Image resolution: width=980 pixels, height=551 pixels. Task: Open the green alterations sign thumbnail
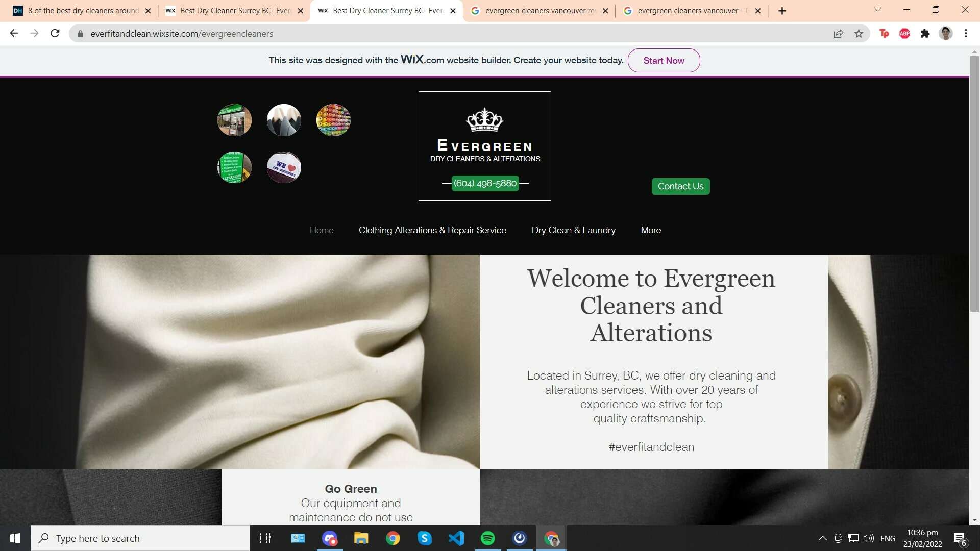pos(234,167)
